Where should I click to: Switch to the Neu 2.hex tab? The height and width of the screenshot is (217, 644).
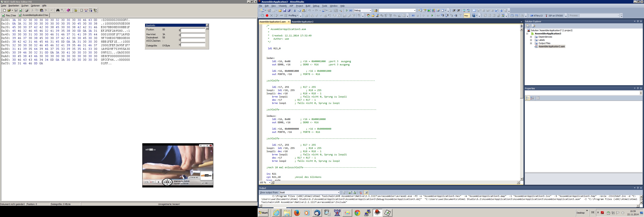tap(9, 15)
